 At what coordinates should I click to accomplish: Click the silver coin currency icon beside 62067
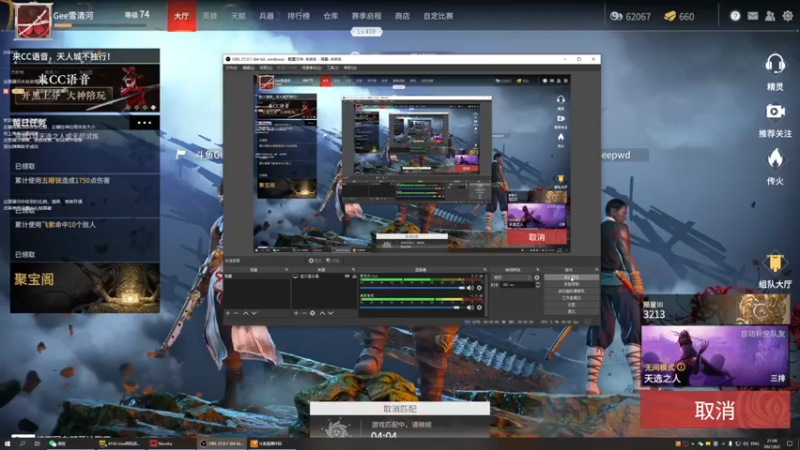616,16
